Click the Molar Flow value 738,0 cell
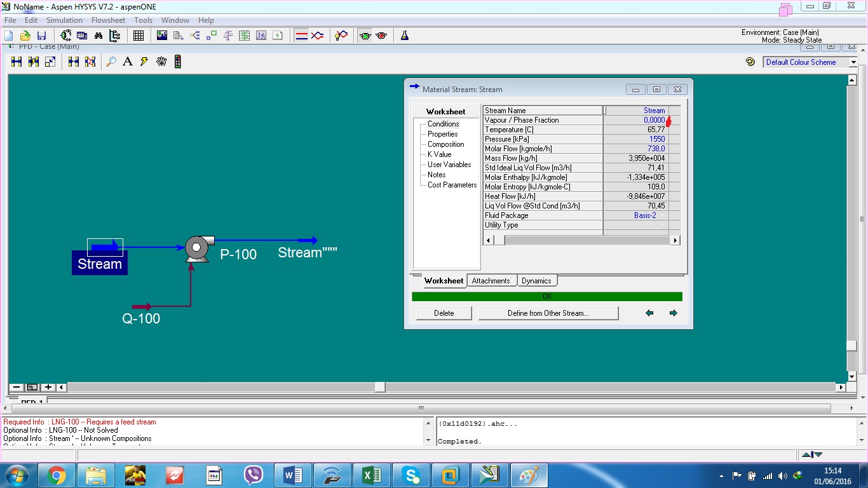This screenshot has width=868, height=488. (x=636, y=149)
